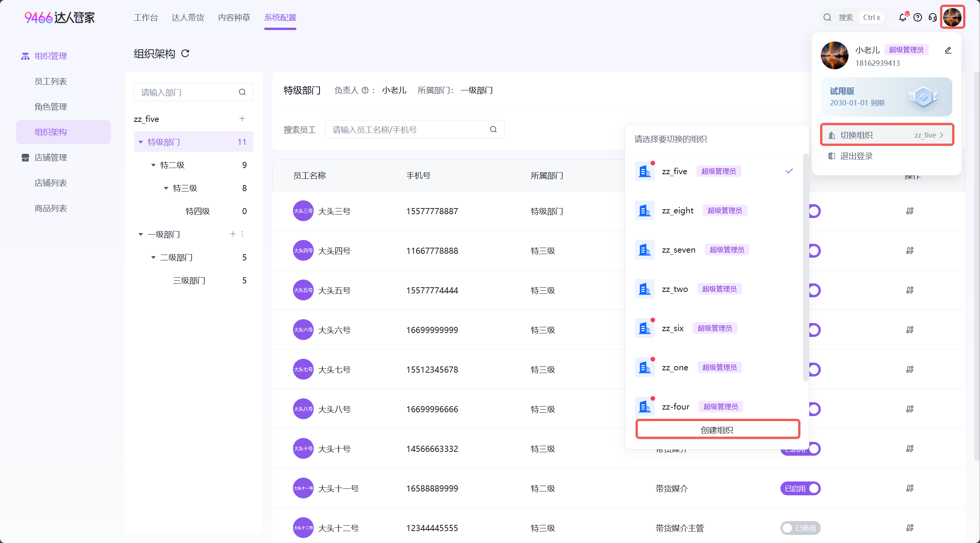Image resolution: width=980 pixels, height=543 pixels.
Task: Click the customer service headset icon
Action: [x=933, y=17]
